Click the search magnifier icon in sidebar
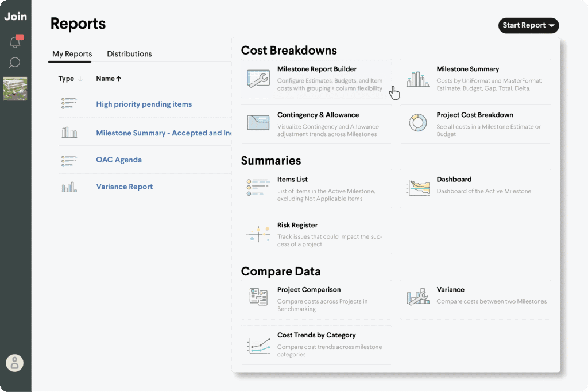This screenshot has height=392, width=588. point(14,63)
